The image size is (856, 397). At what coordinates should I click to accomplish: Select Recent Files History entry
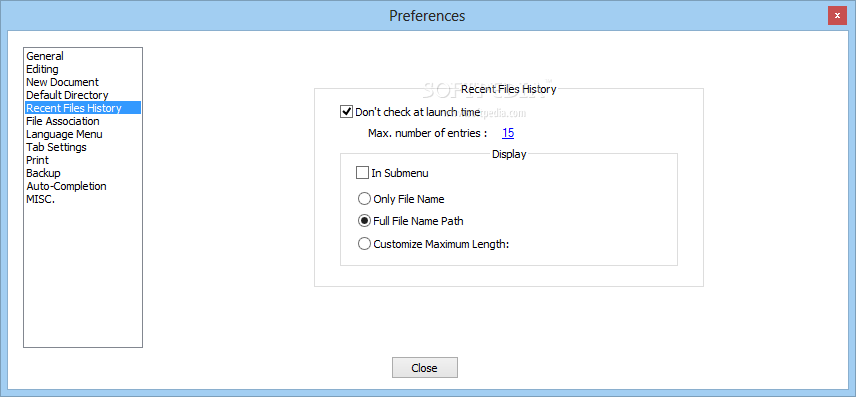click(x=82, y=108)
